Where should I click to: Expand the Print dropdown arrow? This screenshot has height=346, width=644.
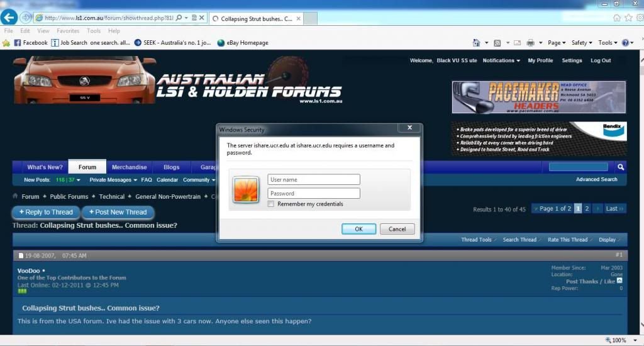pyautogui.click(x=540, y=43)
